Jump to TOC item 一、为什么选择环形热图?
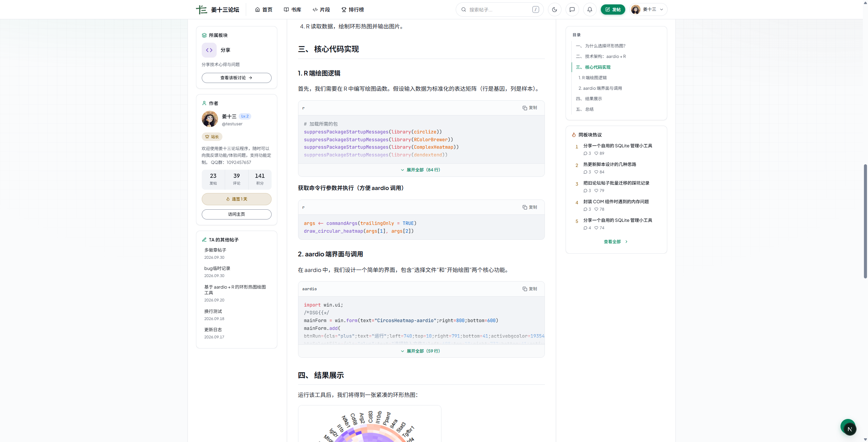 pos(600,46)
